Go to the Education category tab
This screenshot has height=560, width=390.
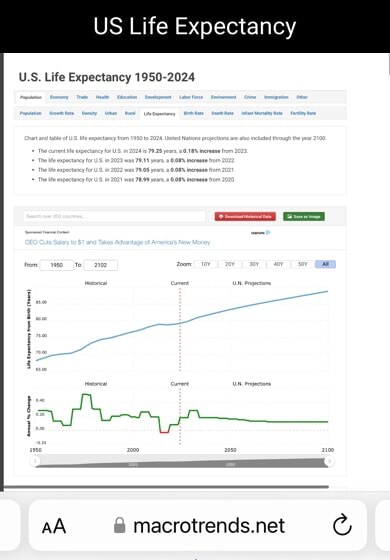point(127,97)
